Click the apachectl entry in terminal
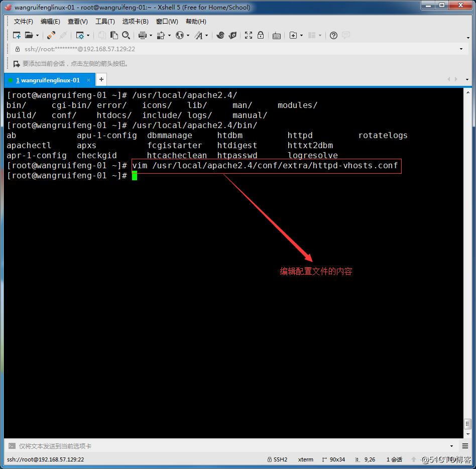476x469 pixels. (x=29, y=146)
